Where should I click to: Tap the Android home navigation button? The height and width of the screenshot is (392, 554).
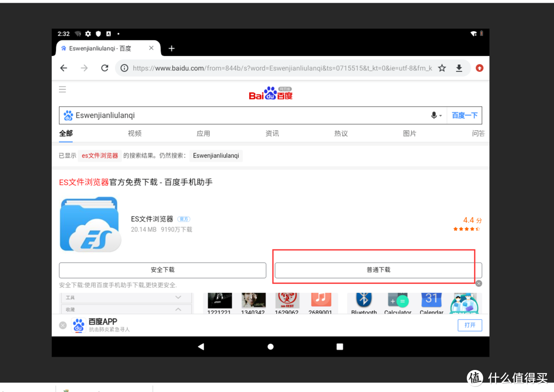pos(271,347)
